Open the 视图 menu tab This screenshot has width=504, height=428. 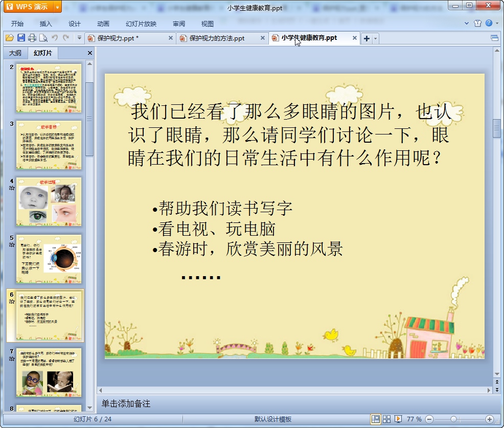click(x=208, y=24)
